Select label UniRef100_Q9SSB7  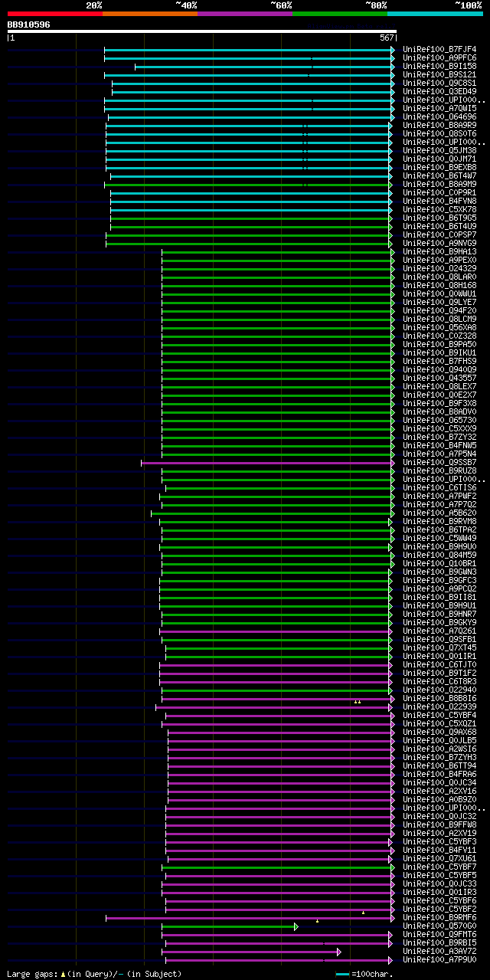tap(439, 462)
